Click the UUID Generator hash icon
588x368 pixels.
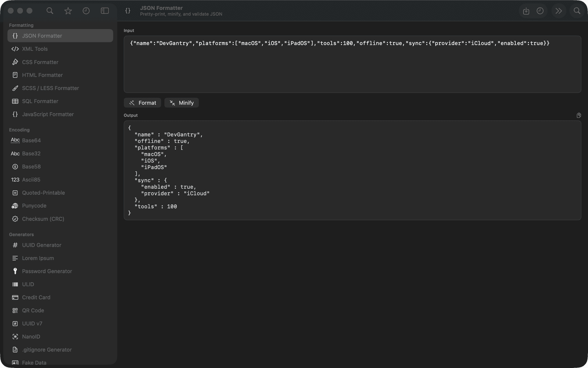coord(15,245)
